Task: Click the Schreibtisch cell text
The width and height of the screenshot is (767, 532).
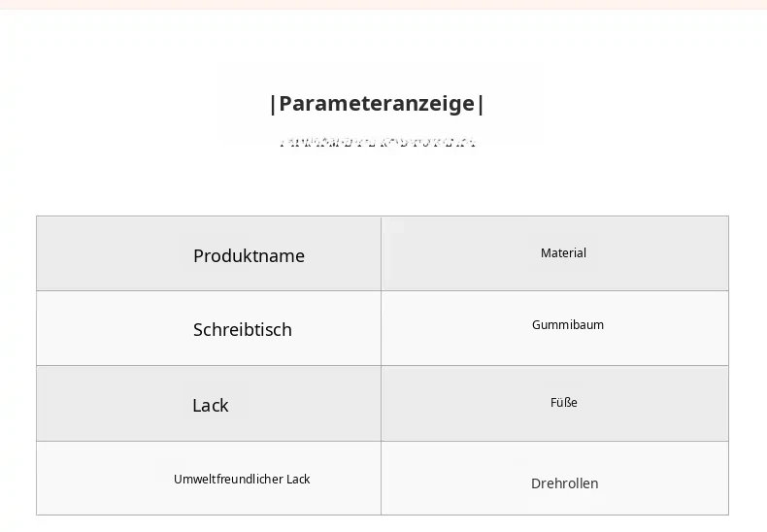Action: point(243,329)
